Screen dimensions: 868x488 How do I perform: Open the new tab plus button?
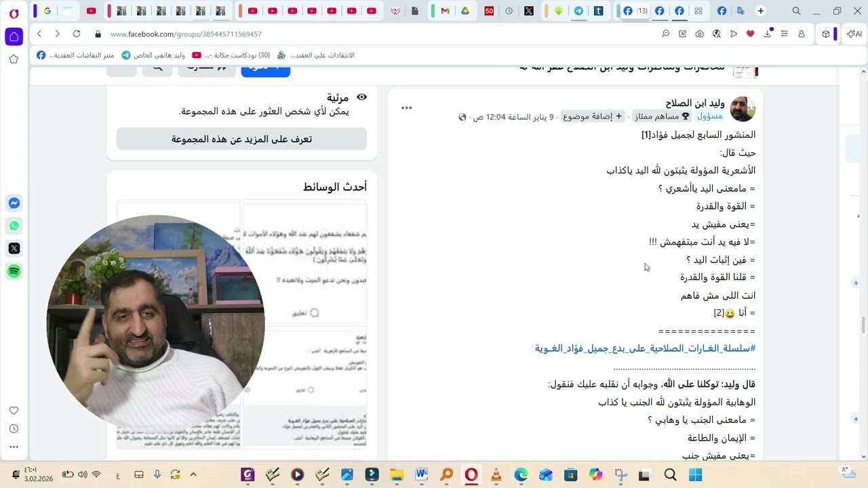[x=760, y=11]
